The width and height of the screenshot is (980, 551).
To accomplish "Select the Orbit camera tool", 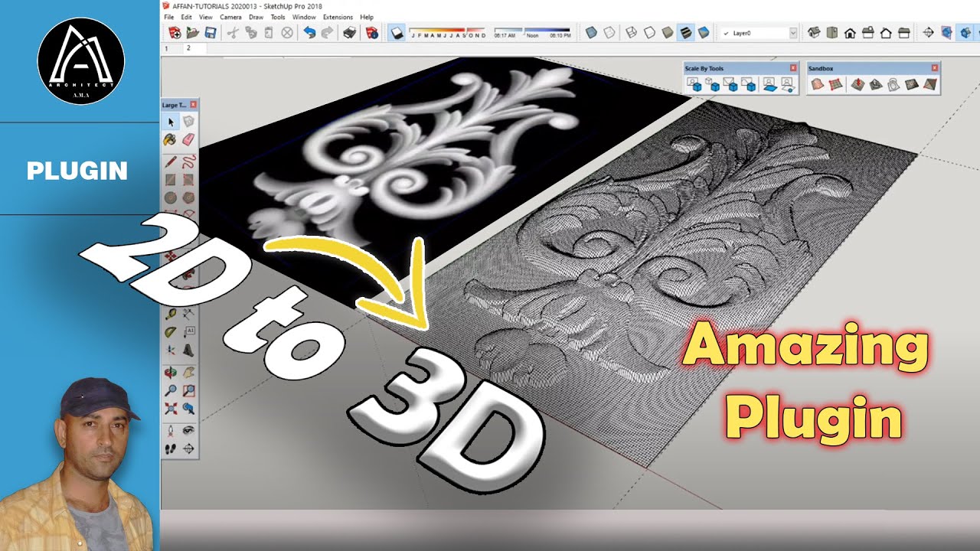I will (171, 373).
